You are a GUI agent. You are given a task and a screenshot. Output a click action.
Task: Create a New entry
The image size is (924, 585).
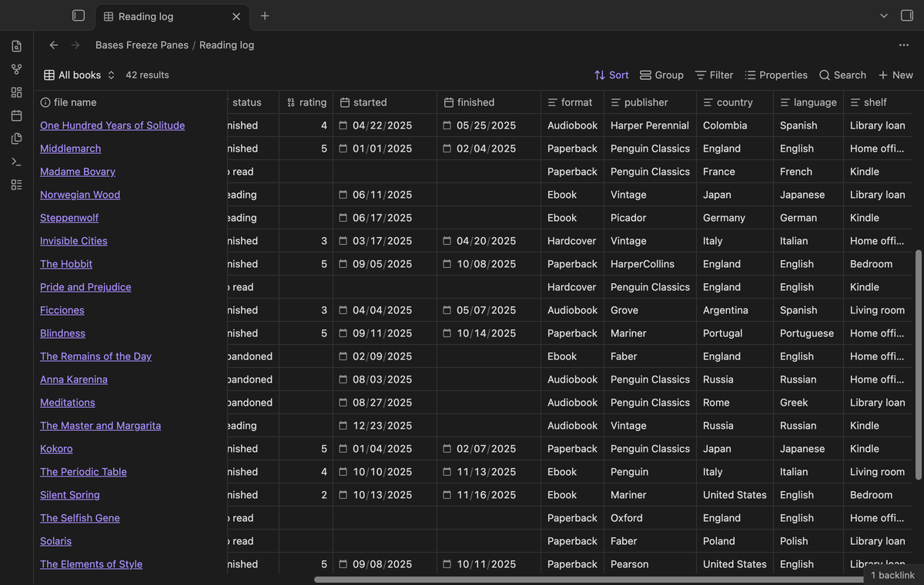[896, 75]
